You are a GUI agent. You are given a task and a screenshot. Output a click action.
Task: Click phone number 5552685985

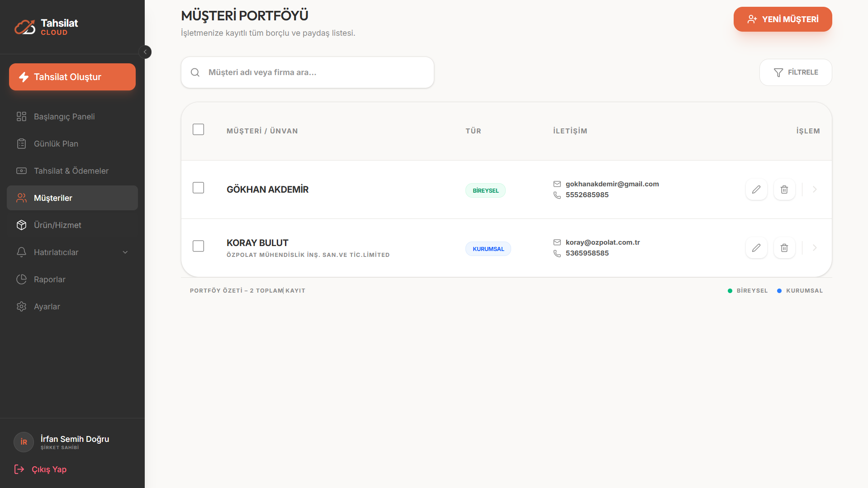click(587, 195)
